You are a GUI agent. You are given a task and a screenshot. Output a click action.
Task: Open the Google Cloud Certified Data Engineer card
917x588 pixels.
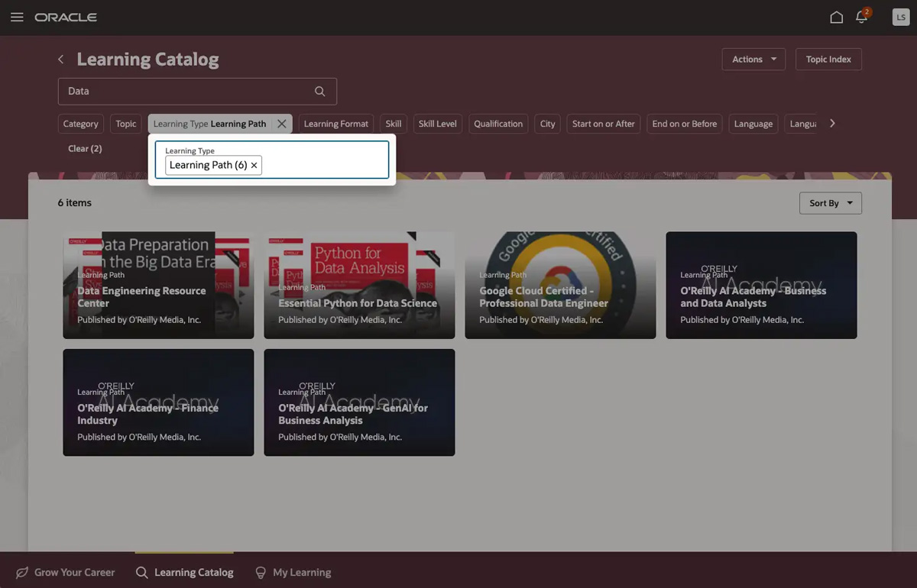(560, 286)
